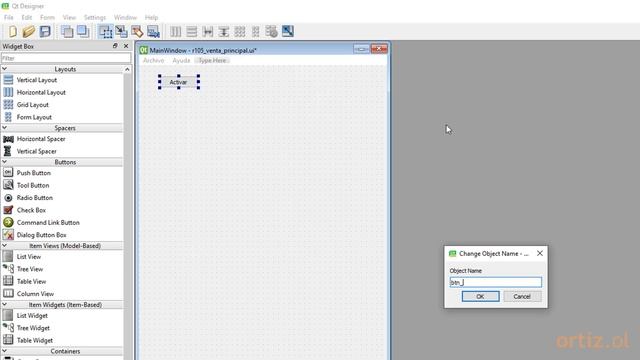640x360 pixels.
Task: Open the Archivo menu in the form
Action: (x=153, y=60)
